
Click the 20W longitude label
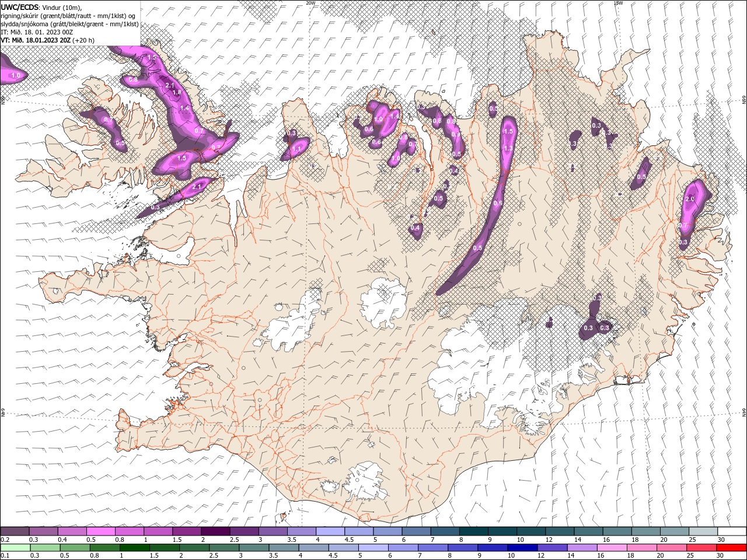(310, 2)
